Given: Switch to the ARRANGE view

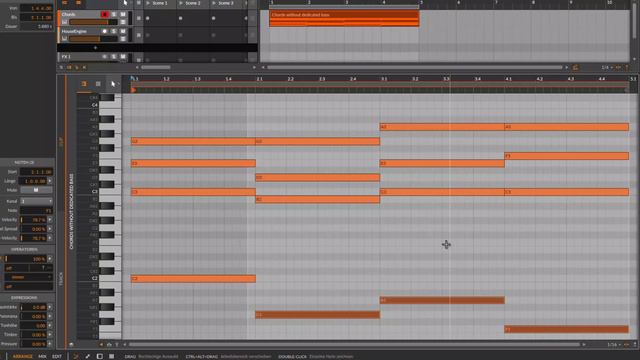Looking at the screenshot, I should point(22,356).
